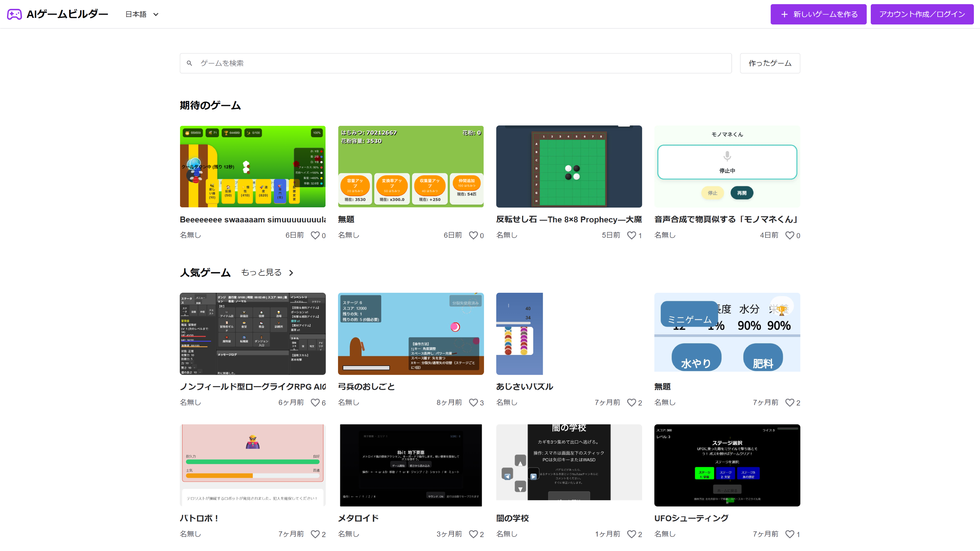Click the magnifier icon in the search bar

189,63
